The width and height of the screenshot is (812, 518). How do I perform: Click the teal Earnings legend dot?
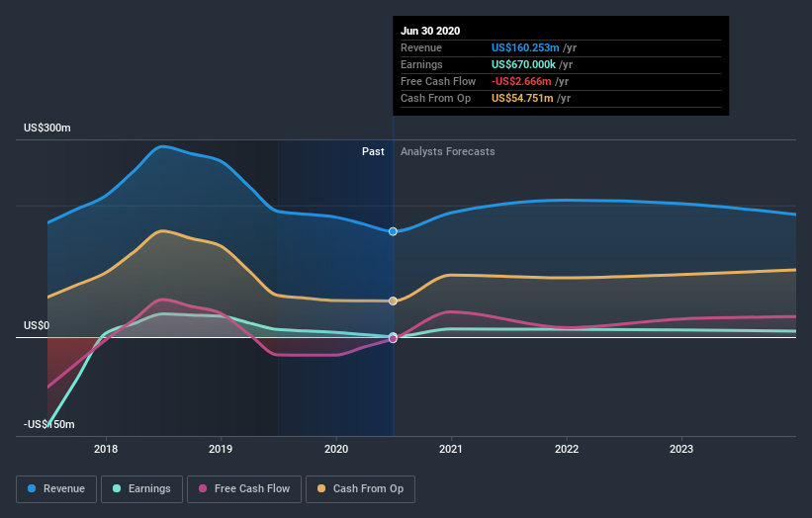click(117, 488)
